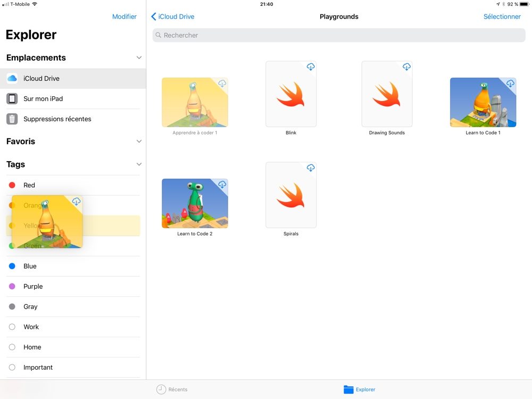Select the Red tag label

tap(29, 185)
